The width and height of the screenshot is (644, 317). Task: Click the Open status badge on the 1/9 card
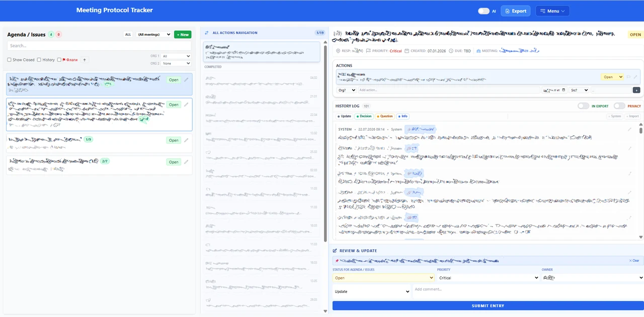point(174,140)
